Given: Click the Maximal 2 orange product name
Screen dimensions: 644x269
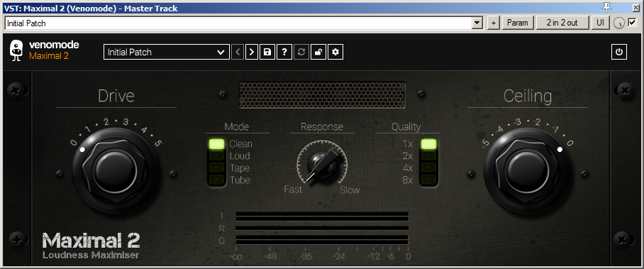Looking at the screenshot, I should (x=49, y=56).
